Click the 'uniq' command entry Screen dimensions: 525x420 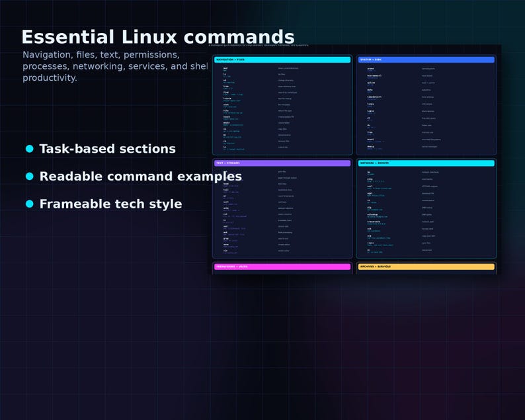pos(226,208)
